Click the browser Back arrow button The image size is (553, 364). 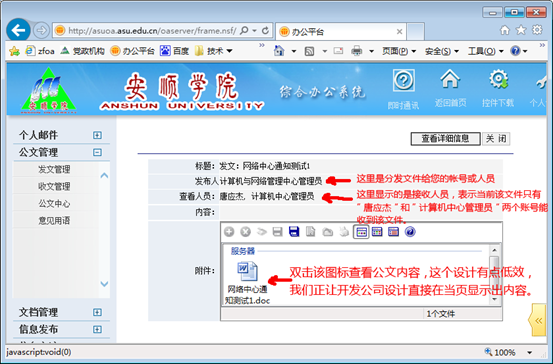click(x=18, y=31)
